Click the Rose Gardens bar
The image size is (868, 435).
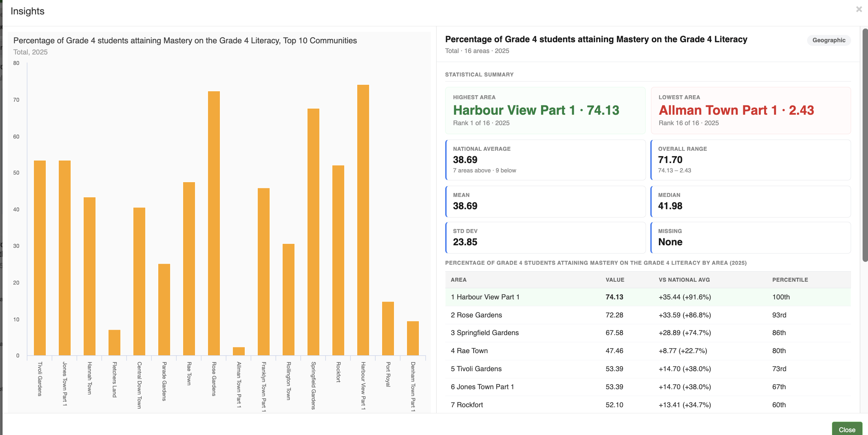pyautogui.click(x=214, y=223)
